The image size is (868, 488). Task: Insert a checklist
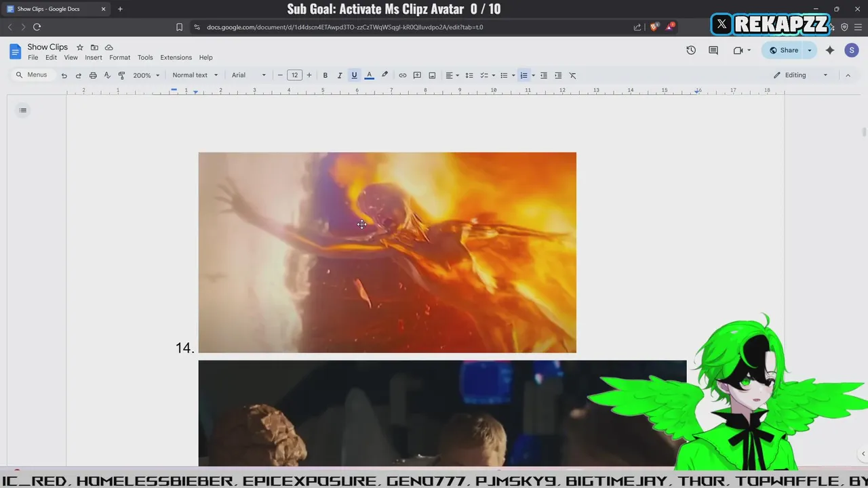[484, 75]
